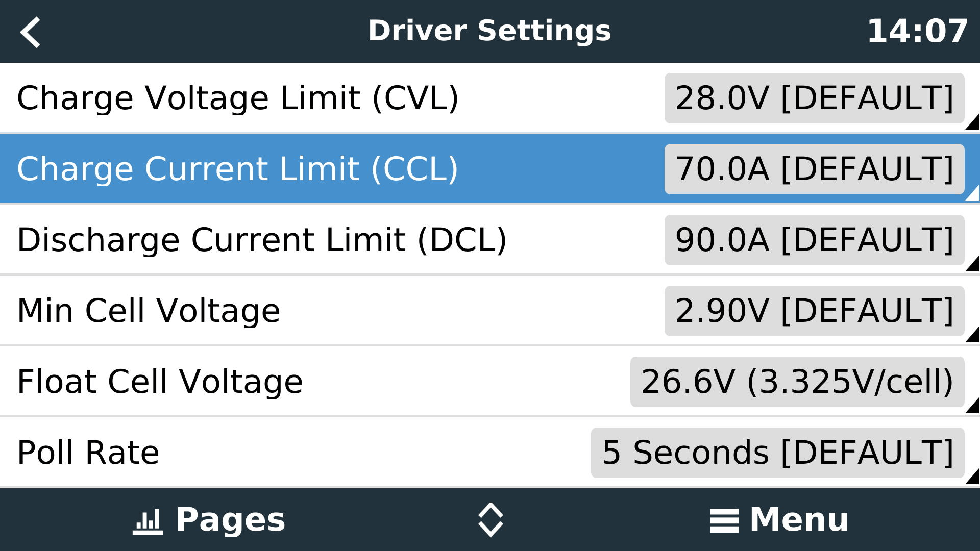Click the 28.0V DEFAULT value field
980x551 pixels.
[813, 98]
